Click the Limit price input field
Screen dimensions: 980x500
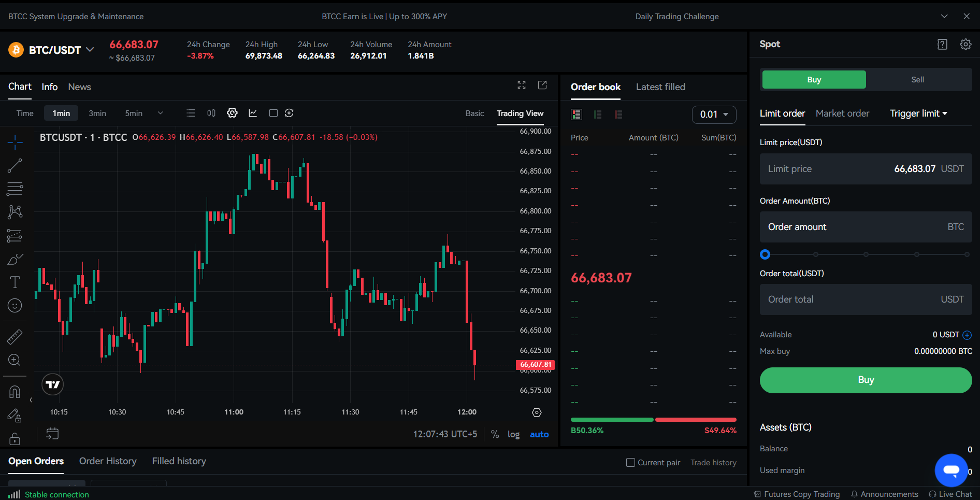click(x=866, y=169)
